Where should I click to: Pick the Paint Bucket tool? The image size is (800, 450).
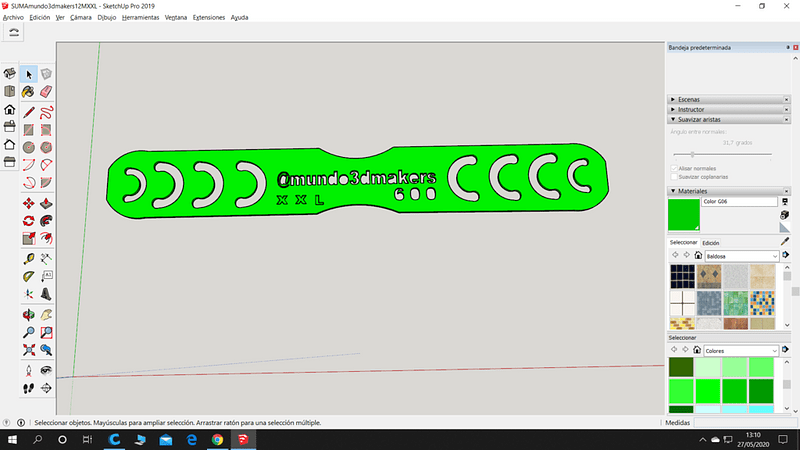coord(29,92)
